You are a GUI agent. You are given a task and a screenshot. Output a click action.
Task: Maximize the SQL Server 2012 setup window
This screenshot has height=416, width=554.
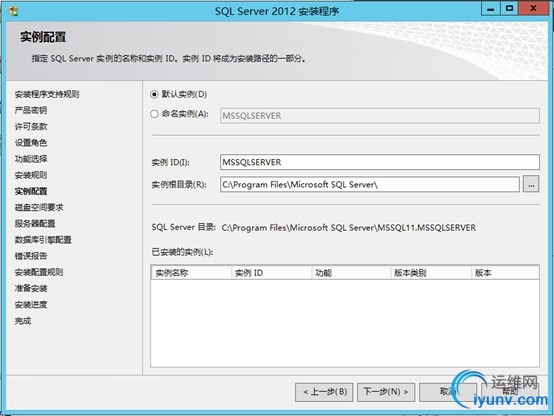pyautogui.click(x=509, y=8)
